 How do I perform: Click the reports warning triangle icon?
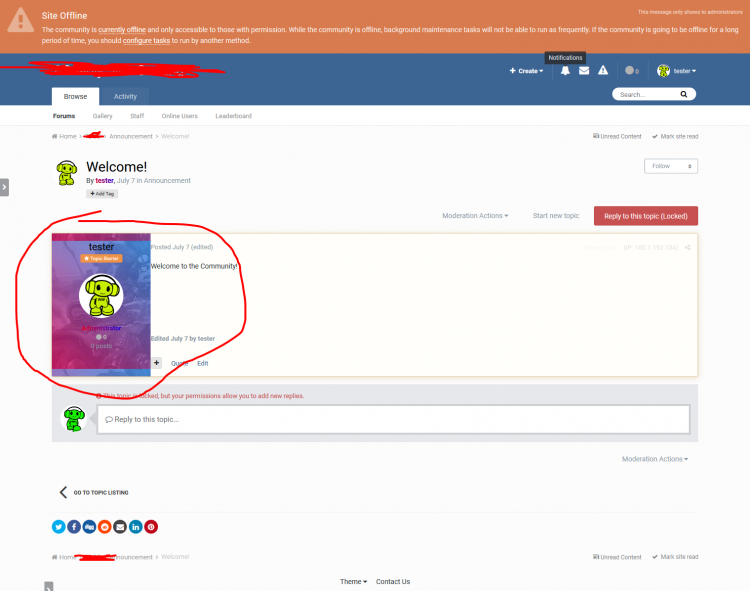pyautogui.click(x=603, y=71)
